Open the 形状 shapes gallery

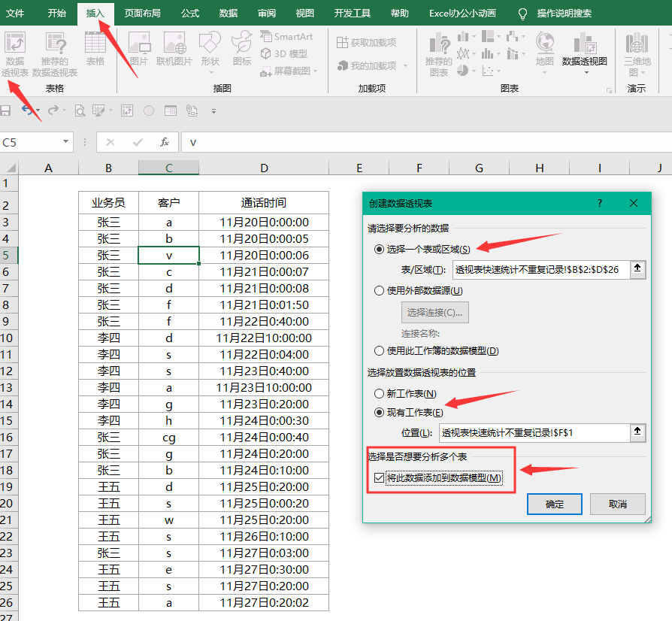pos(210,53)
